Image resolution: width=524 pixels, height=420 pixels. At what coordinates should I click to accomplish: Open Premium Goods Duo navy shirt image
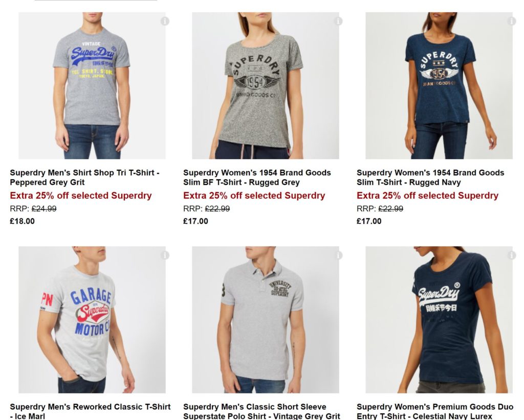click(x=439, y=320)
